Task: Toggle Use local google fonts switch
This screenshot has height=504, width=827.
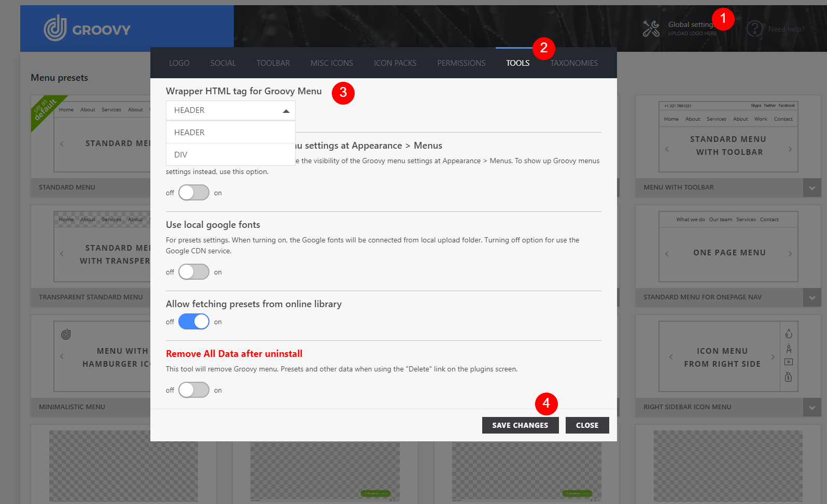Action: click(x=194, y=272)
